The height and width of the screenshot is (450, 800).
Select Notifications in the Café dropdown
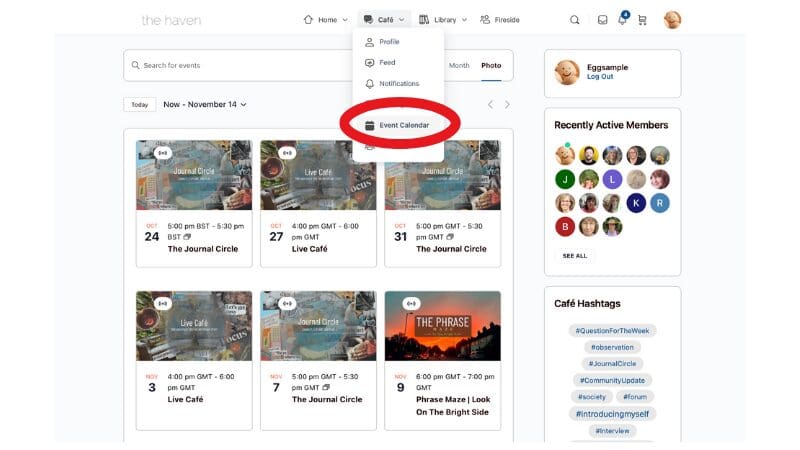(x=398, y=84)
